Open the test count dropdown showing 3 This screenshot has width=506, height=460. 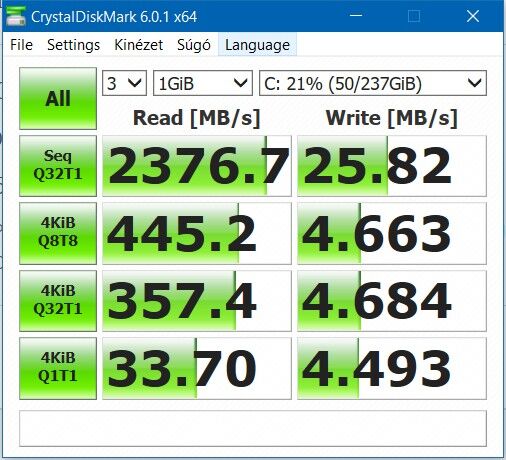click(124, 83)
